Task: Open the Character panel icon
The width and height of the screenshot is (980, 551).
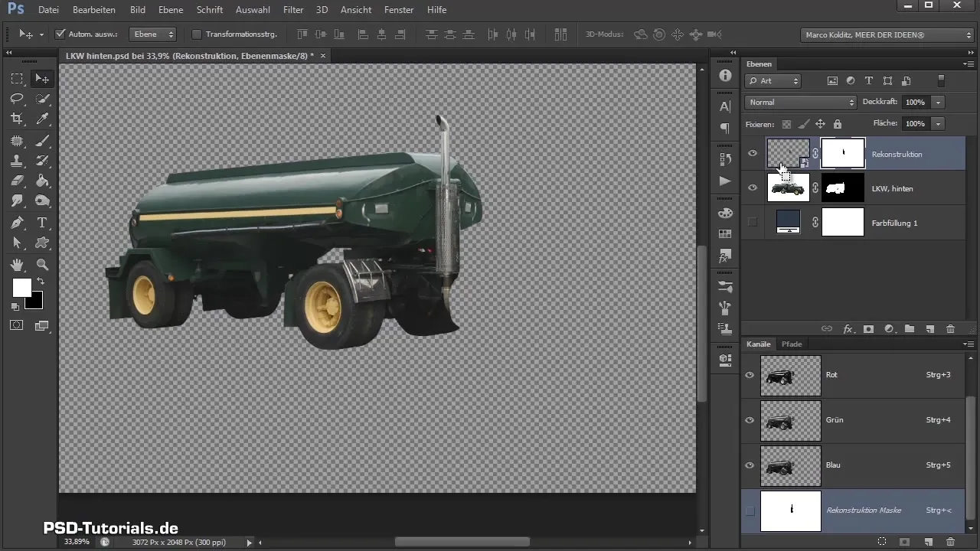Action: (x=725, y=107)
